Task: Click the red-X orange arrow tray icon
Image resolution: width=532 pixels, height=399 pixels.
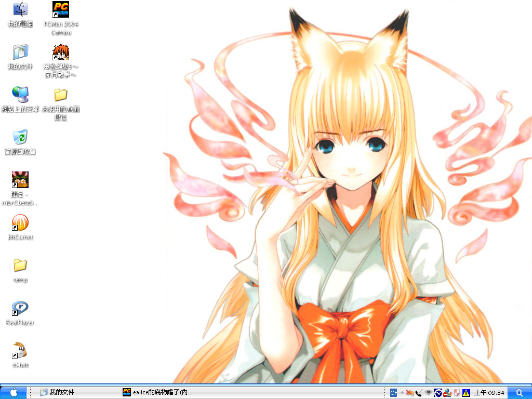Action: pos(409,393)
